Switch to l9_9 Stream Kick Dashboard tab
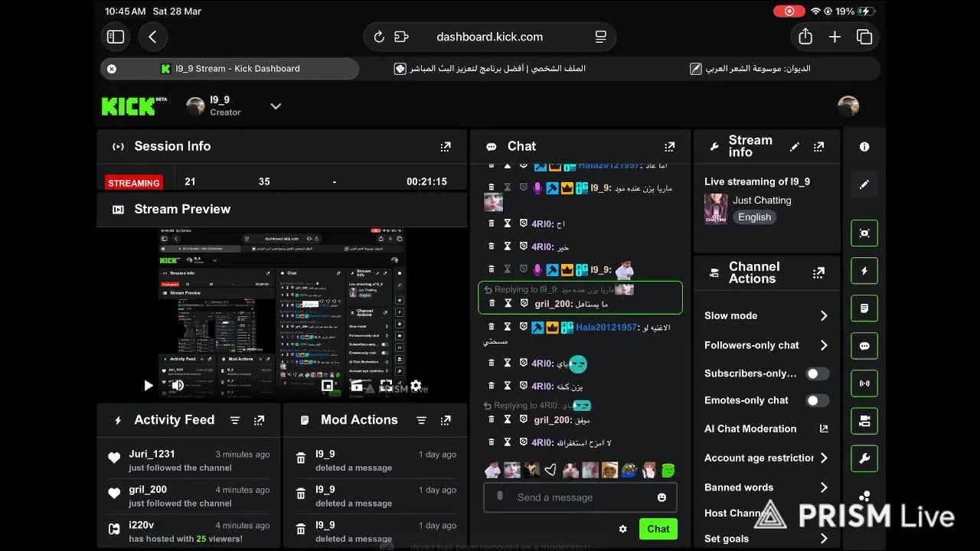 pyautogui.click(x=230, y=68)
